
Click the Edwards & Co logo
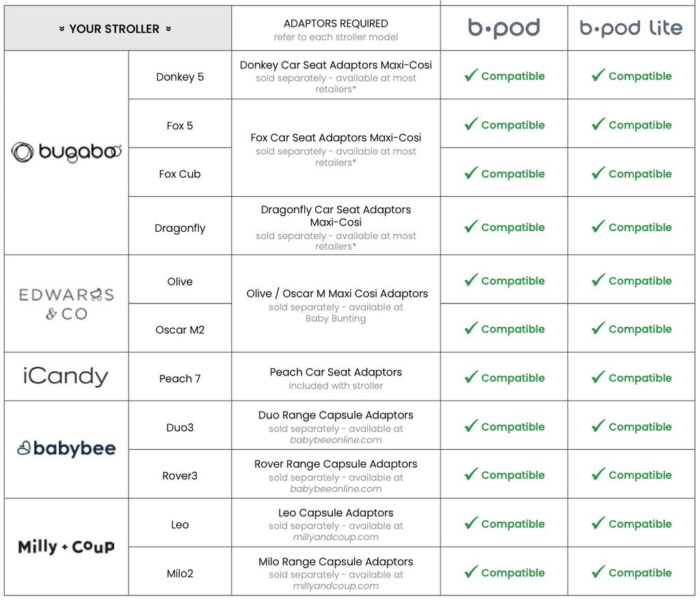(x=66, y=304)
